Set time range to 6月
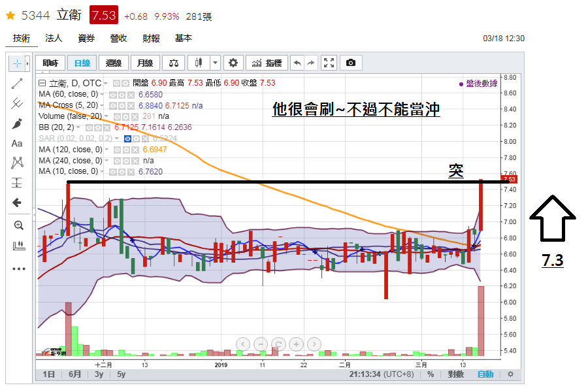 point(74,374)
